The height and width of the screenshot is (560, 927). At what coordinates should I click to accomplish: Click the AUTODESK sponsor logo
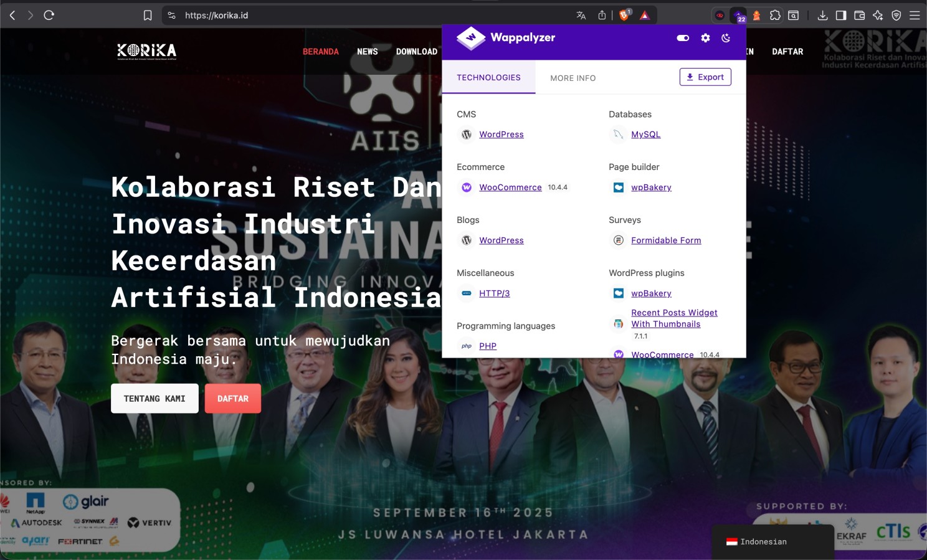(x=36, y=523)
